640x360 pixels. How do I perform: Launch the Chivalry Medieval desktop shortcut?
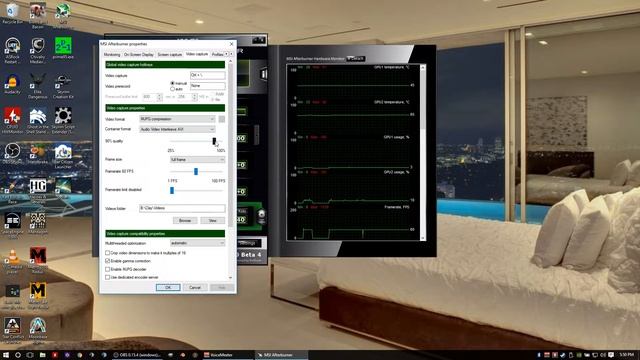tap(38, 51)
